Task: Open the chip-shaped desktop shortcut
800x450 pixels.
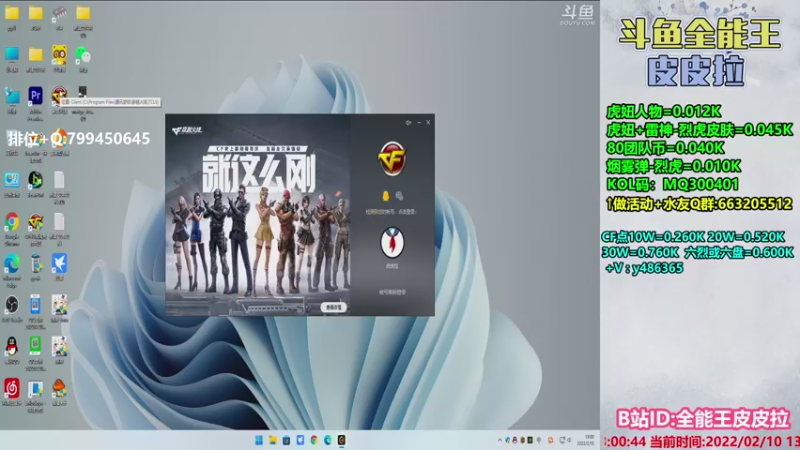Action: 59,17
